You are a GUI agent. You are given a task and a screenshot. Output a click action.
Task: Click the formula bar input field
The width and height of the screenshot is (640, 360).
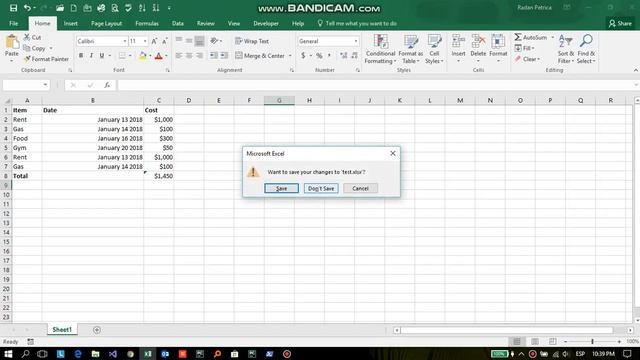[x=376, y=85]
